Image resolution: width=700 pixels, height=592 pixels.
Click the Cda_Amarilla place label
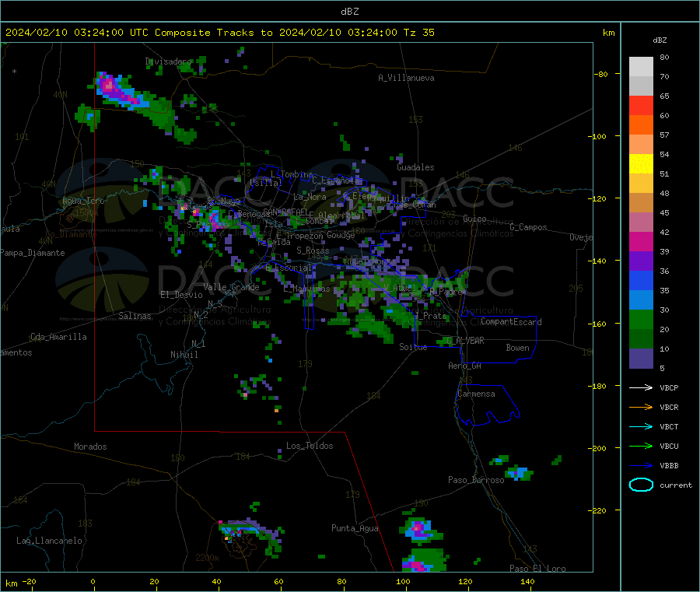pyautogui.click(x=58, y=337)
